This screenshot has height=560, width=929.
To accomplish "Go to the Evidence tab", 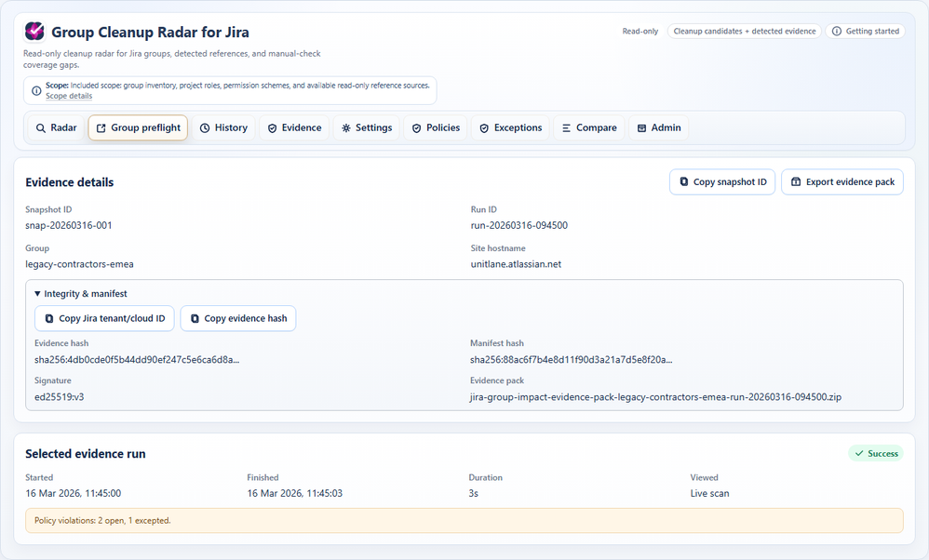I will point(294,127).
